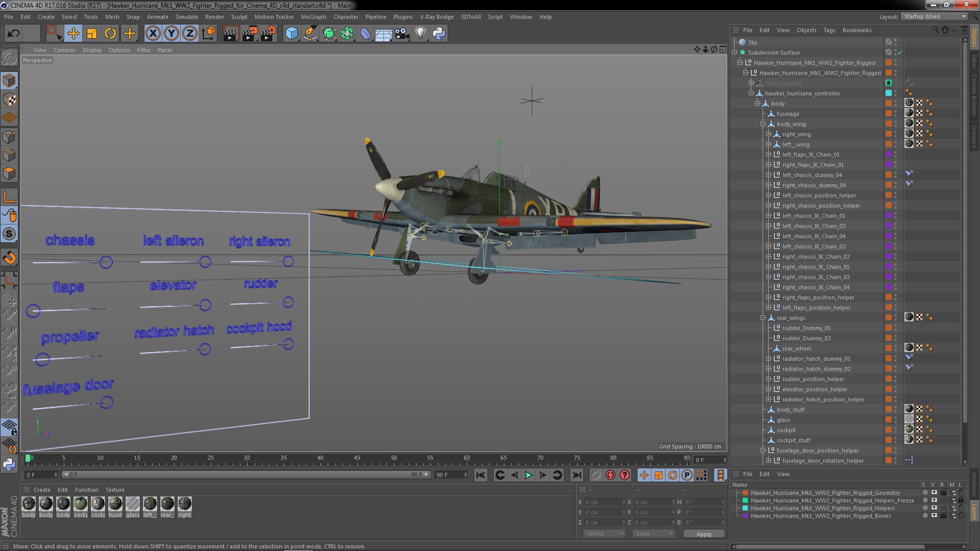Open the Mesh menu

pos(112,17)
